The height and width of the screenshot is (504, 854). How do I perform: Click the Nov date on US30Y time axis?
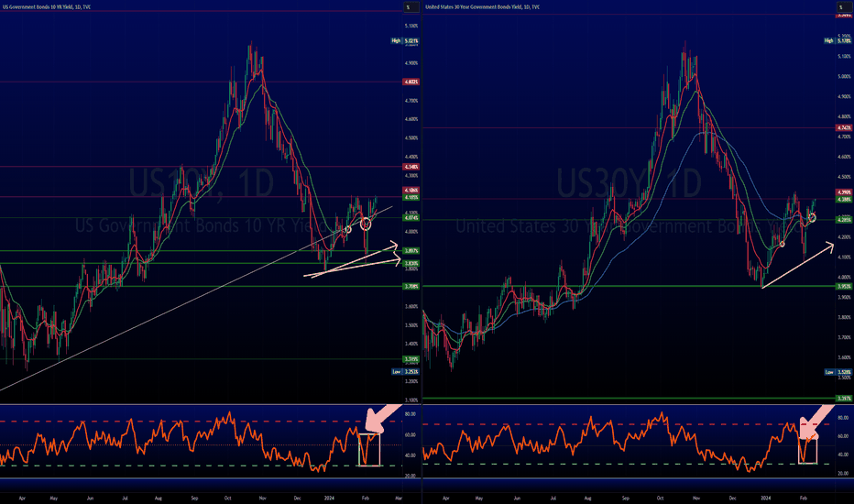[695, 498]
